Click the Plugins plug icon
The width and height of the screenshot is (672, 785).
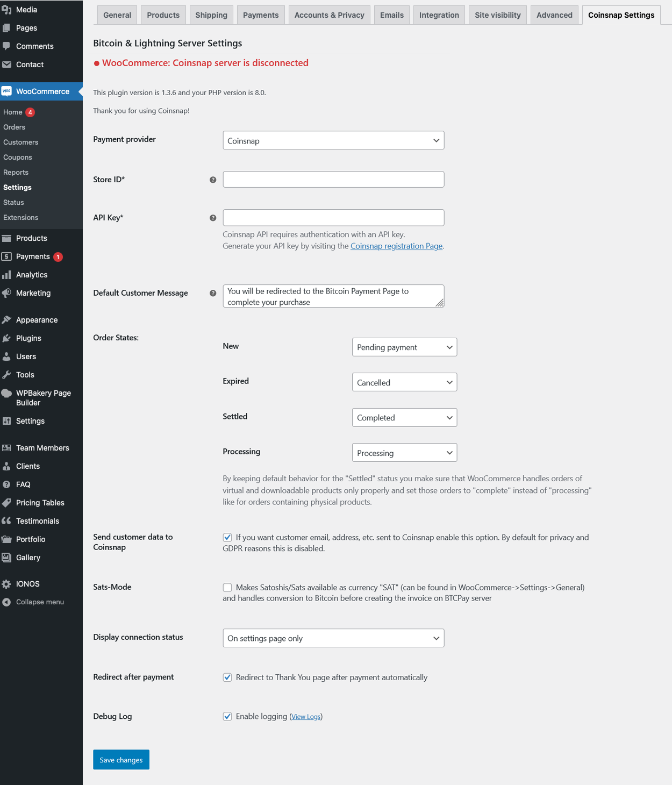[6, 338]
